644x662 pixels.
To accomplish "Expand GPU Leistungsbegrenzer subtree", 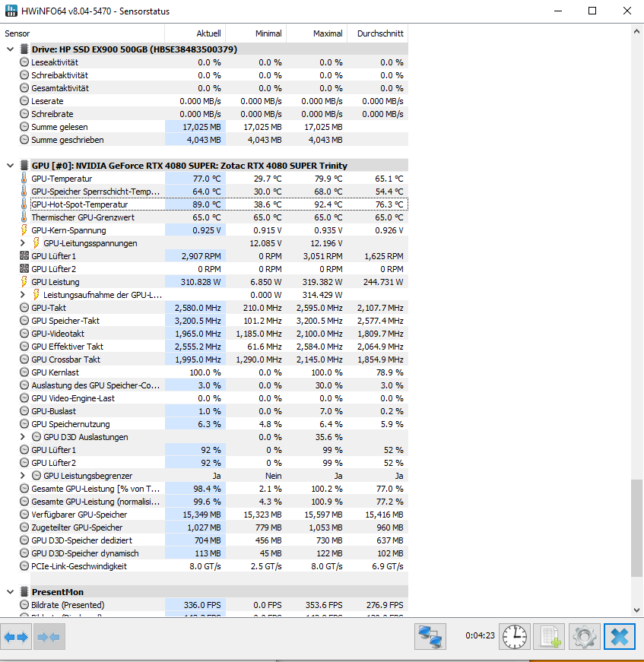I will click(23, 476).
